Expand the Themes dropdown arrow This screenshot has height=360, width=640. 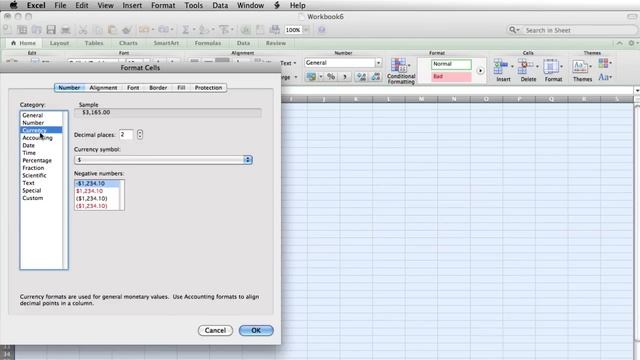coord(590,66)
